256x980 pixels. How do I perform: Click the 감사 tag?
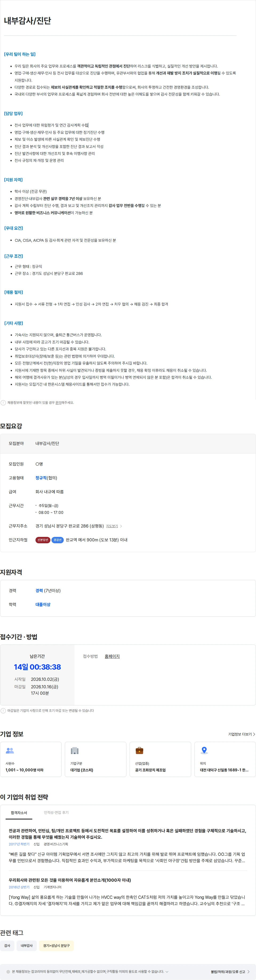click(x=7, y=945)
